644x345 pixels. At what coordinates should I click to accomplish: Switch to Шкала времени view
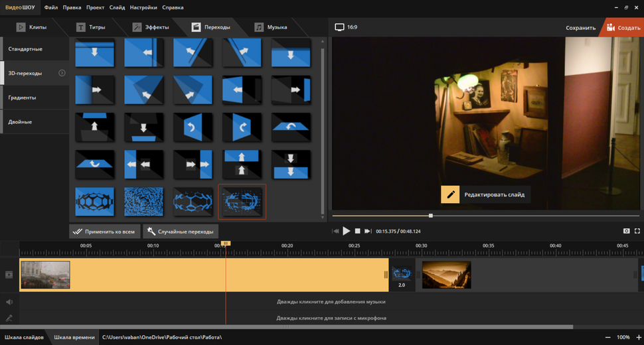pos(74,337)
